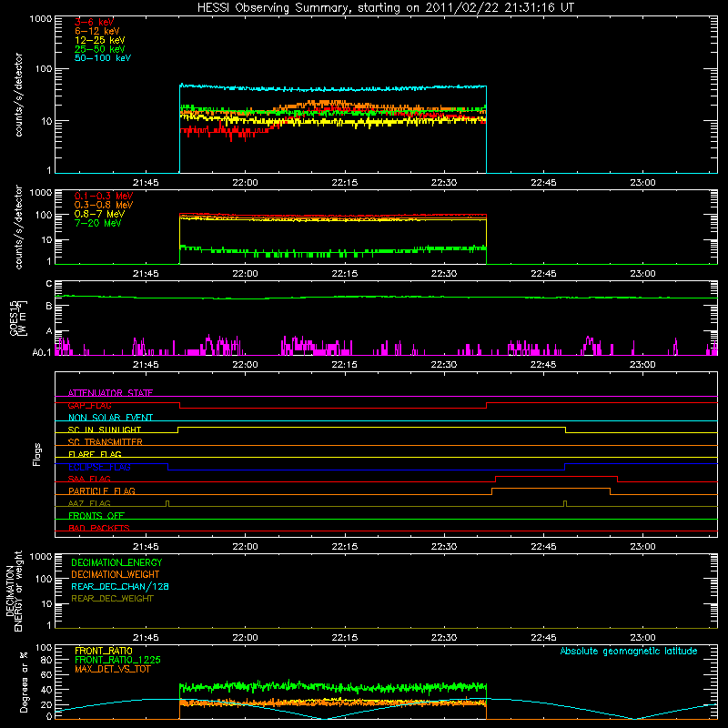Click the 50-100 keV legend label

[x=103, y=58]
